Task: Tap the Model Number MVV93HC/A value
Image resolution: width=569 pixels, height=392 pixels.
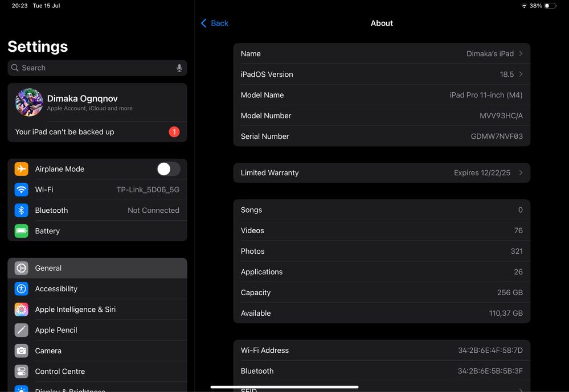Action: point(501,115)
